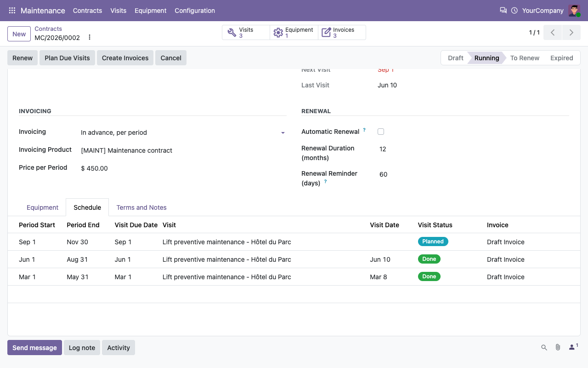Go to the previous record
This screenshot has width=588, height=368.
[x=553, y=33]
